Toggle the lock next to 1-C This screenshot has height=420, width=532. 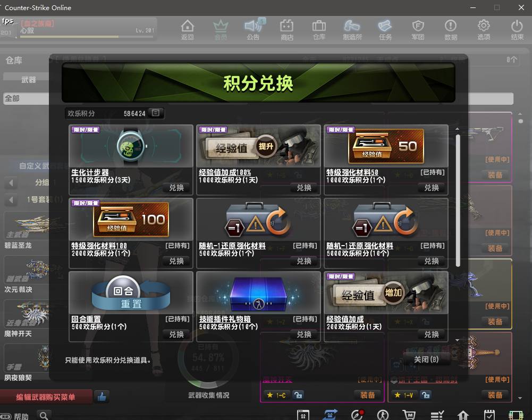pos(298,395)
